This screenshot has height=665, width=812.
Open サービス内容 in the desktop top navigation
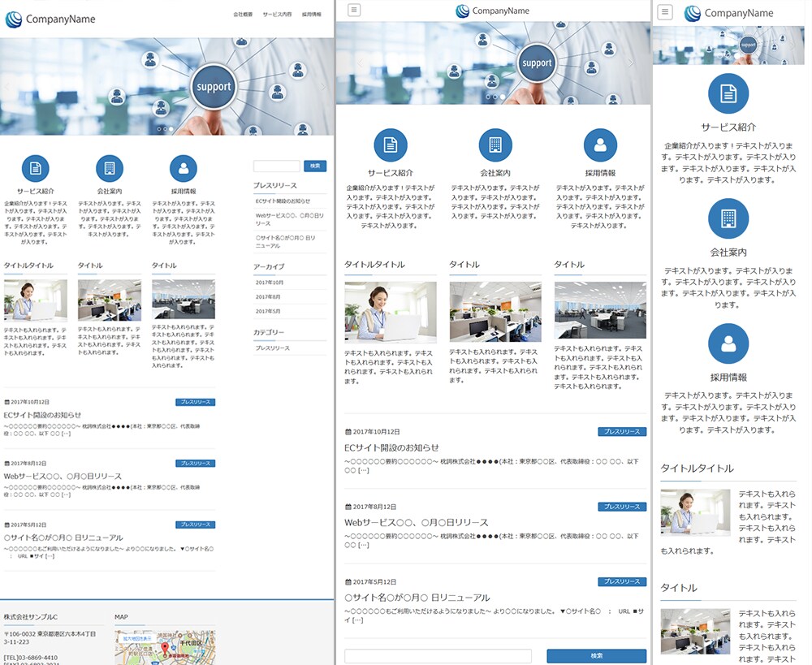[277, 15]
